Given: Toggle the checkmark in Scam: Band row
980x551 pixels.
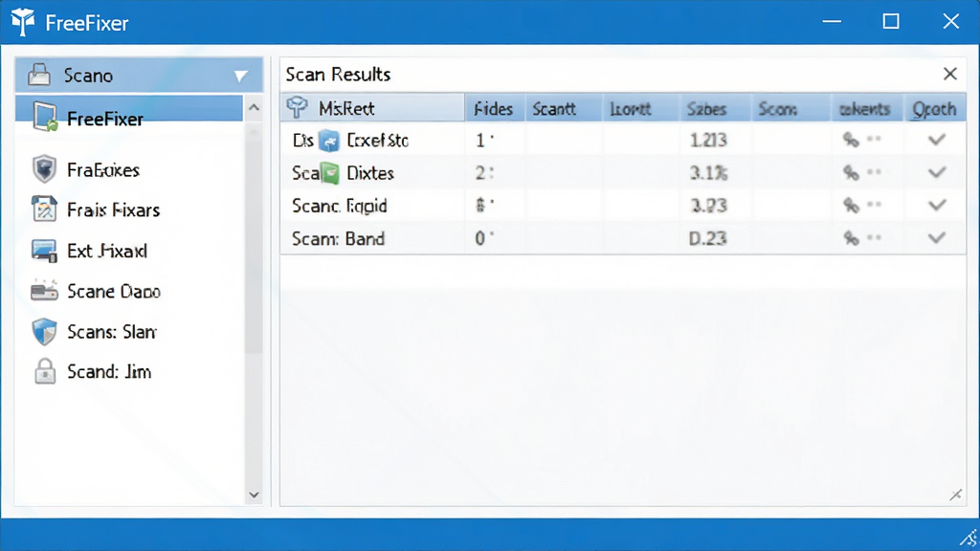Looking at the screenshot, I should click(x=936, y=237).
